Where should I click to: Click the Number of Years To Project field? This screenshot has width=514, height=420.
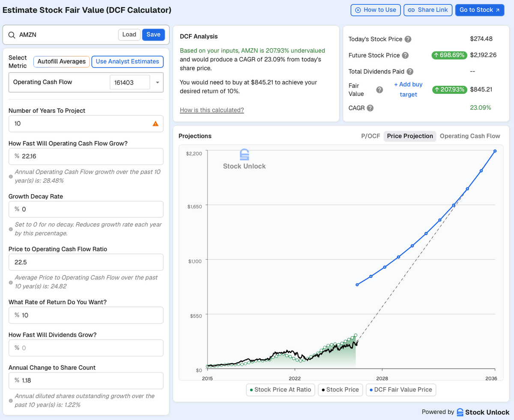pos(86,123)
